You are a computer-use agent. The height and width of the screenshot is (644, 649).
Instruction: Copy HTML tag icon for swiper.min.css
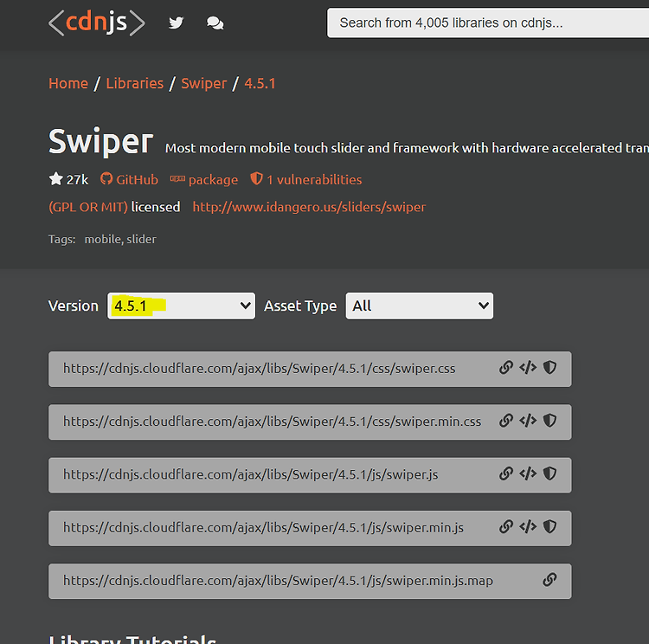tap(528, 421)
